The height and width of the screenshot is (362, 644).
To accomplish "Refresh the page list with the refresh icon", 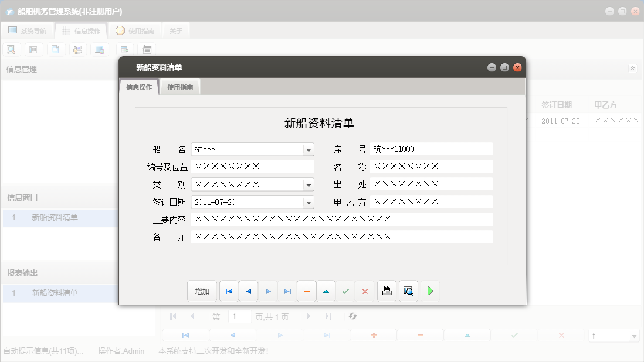I will click(x=352, y=316).
